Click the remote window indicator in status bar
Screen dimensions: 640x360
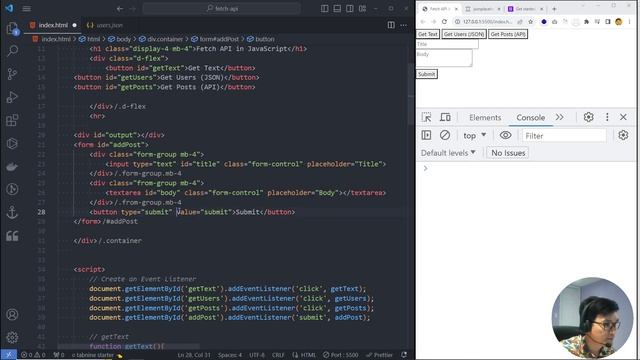9,355
